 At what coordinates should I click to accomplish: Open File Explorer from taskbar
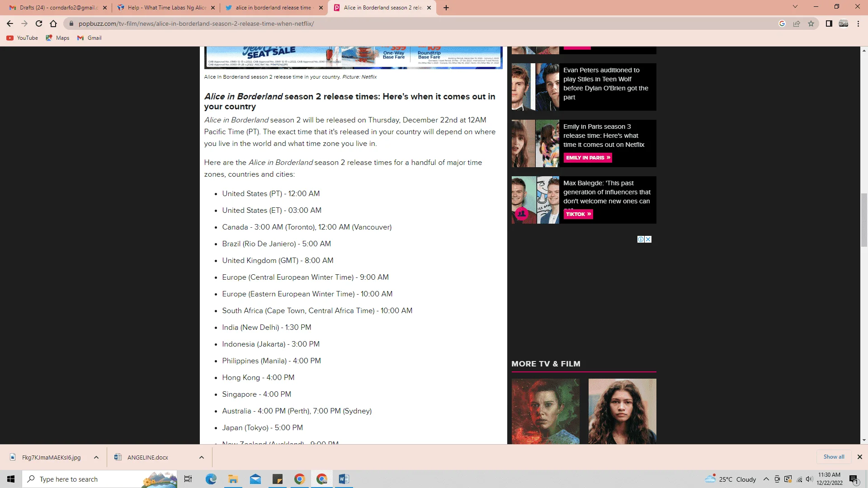(233, 479)
